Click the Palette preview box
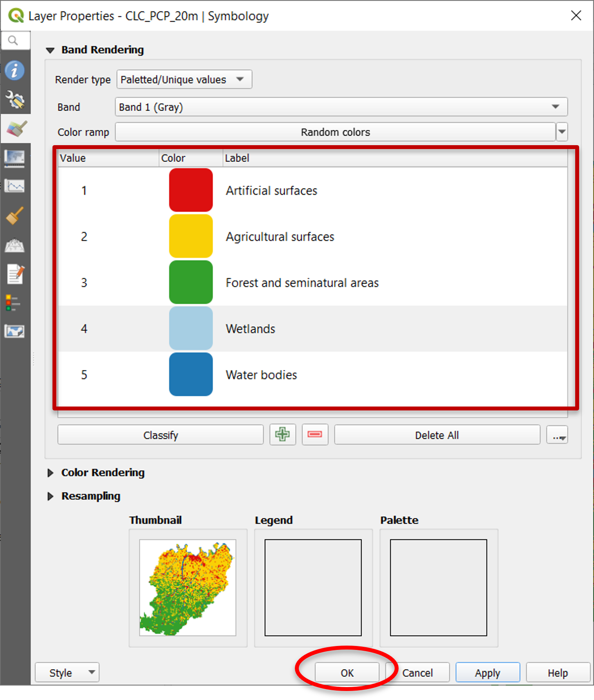 (x=439, y=588)
